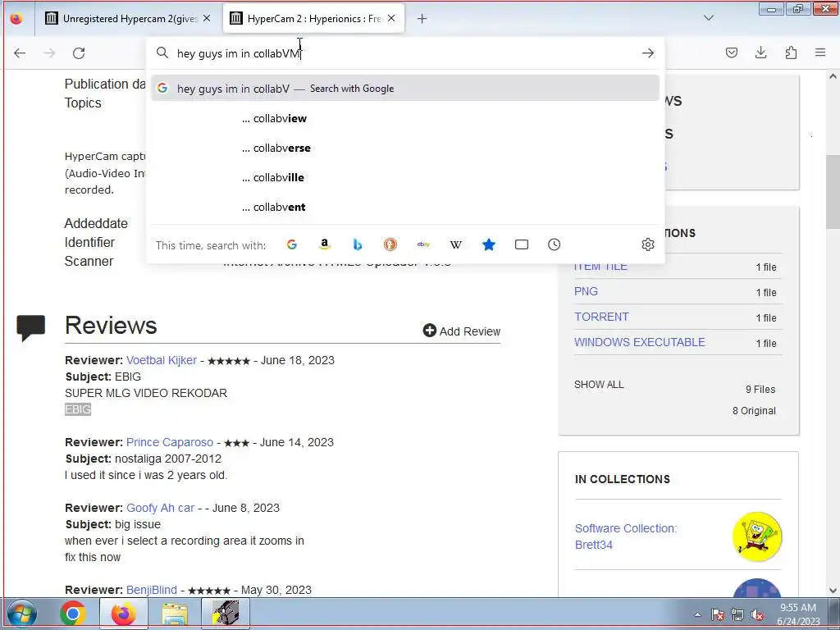This screenshot has width=840, height=630.
Task: Pick the collabville suggestion
Action: (405, 177)
